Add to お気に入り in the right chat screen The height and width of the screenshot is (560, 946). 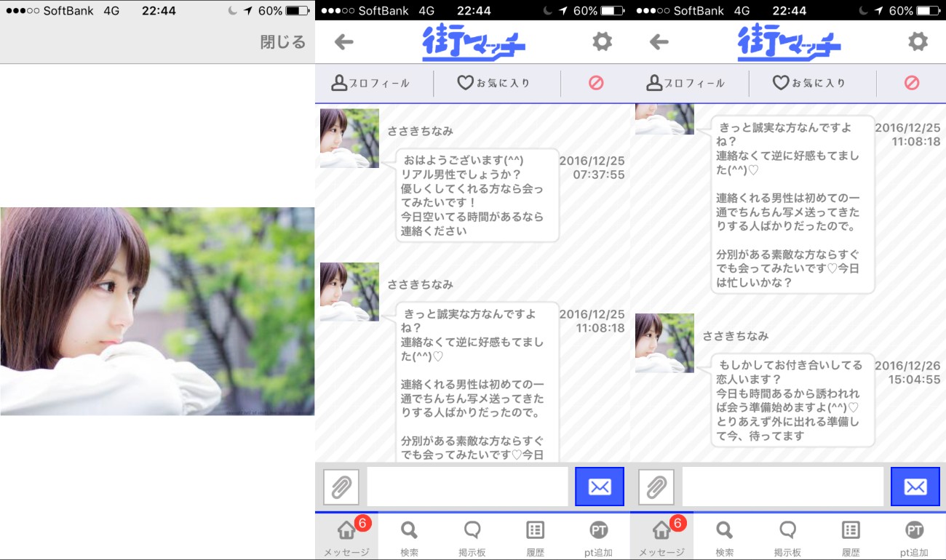tap(808, 83)
